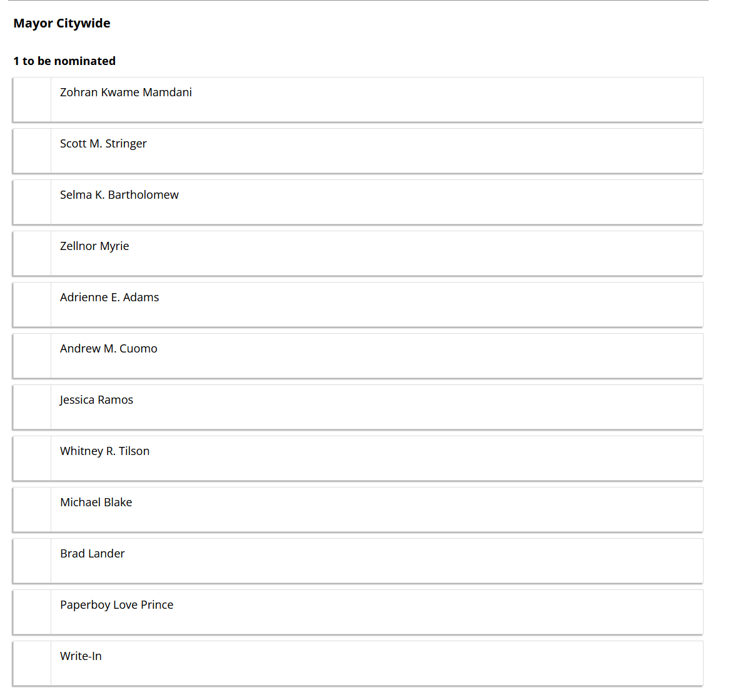Select Scott M. Stringer candidate row
Viewport: 753px width, 700px height.
pyautogui.click(x=358, y=151)
